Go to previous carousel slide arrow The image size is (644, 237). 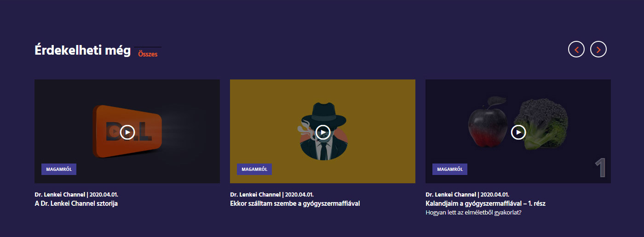click(x=576, y=49)
